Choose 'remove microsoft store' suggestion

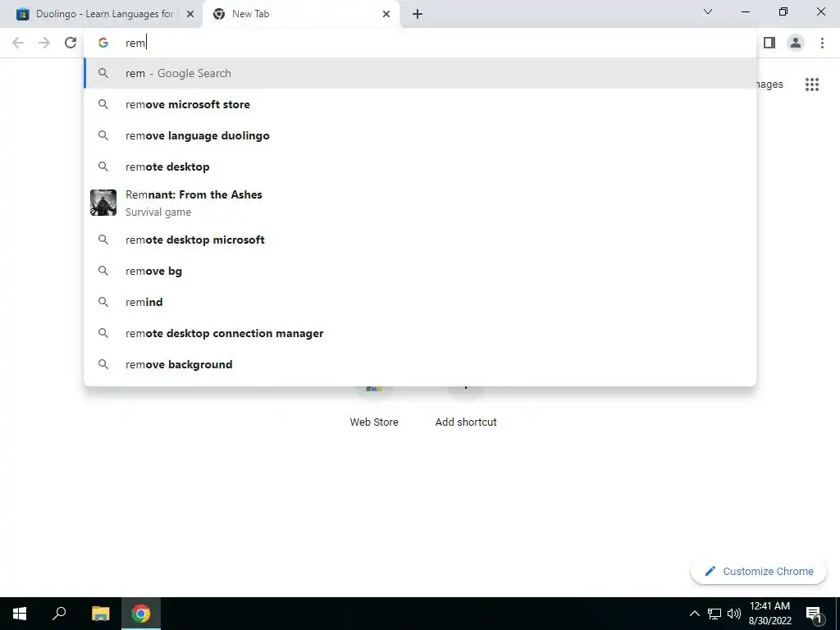pyautogui.click(x=421, y=104)
